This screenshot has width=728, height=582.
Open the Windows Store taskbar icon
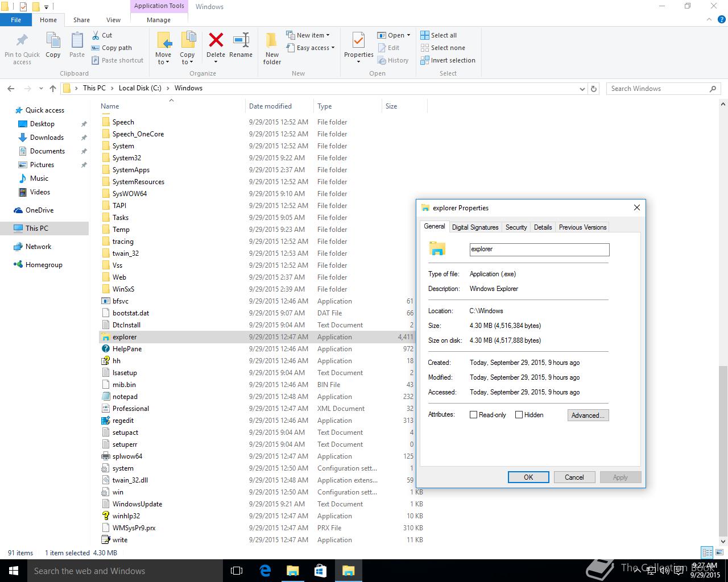point(320,571)
